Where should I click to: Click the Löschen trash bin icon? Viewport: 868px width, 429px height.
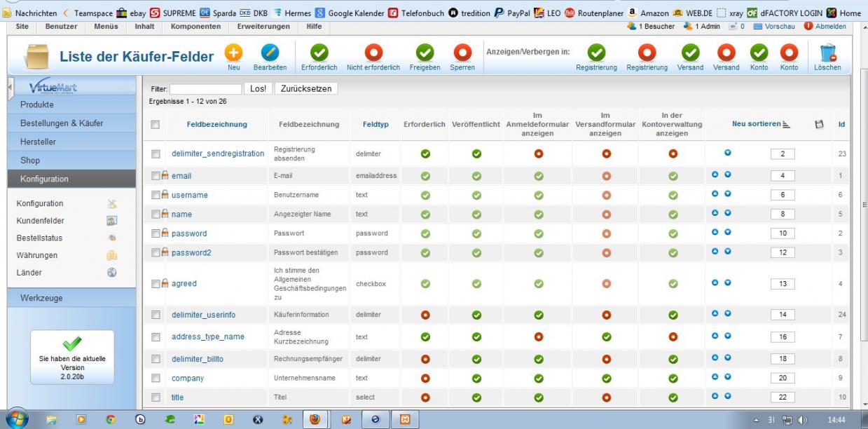click(827, 53)
